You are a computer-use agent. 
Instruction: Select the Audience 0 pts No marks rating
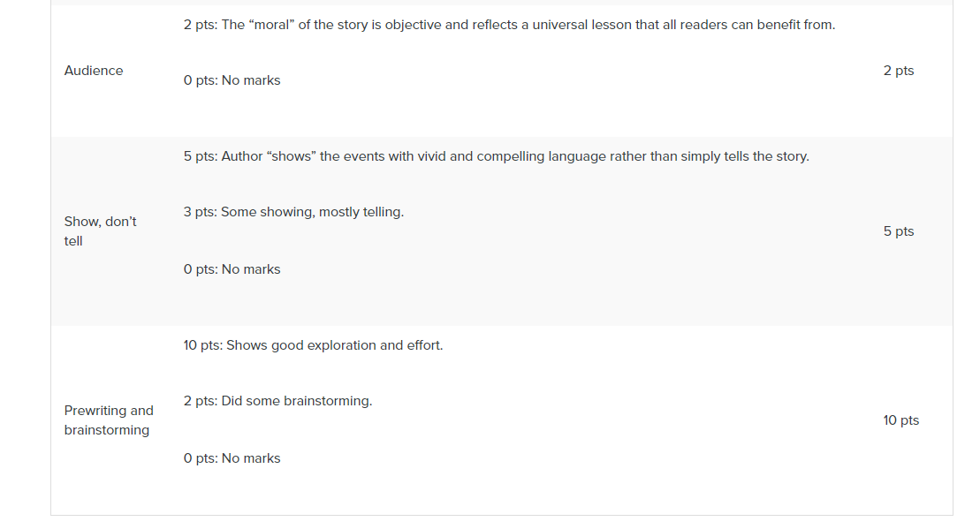coord(232,80)
